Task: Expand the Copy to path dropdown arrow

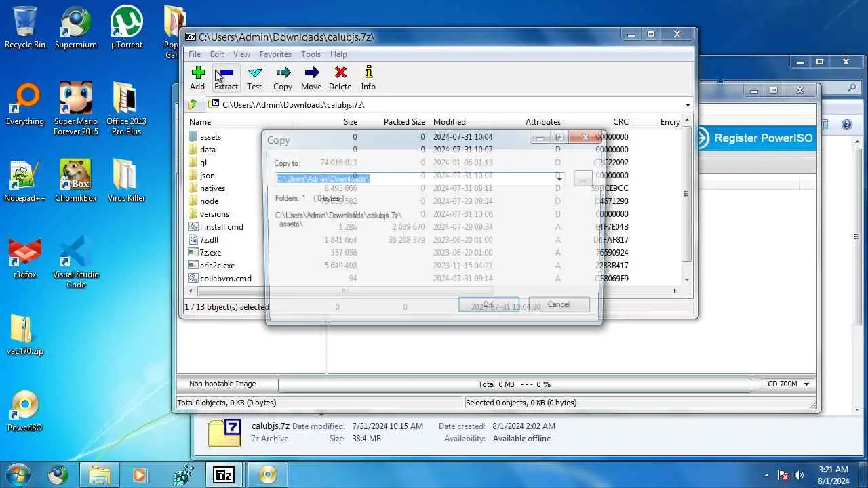Action: coord(560,178)
